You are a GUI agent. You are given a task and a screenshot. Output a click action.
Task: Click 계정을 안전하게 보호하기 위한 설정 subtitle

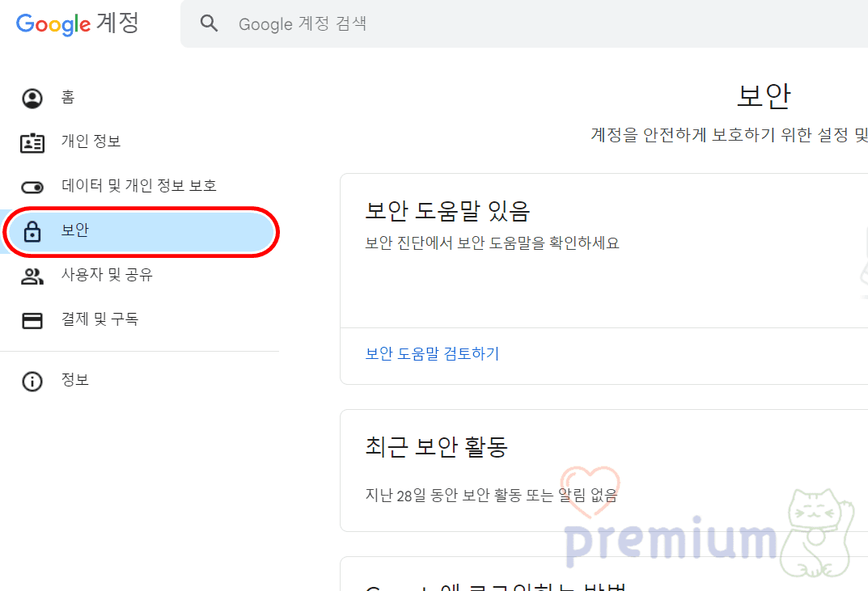pos(729,134)
